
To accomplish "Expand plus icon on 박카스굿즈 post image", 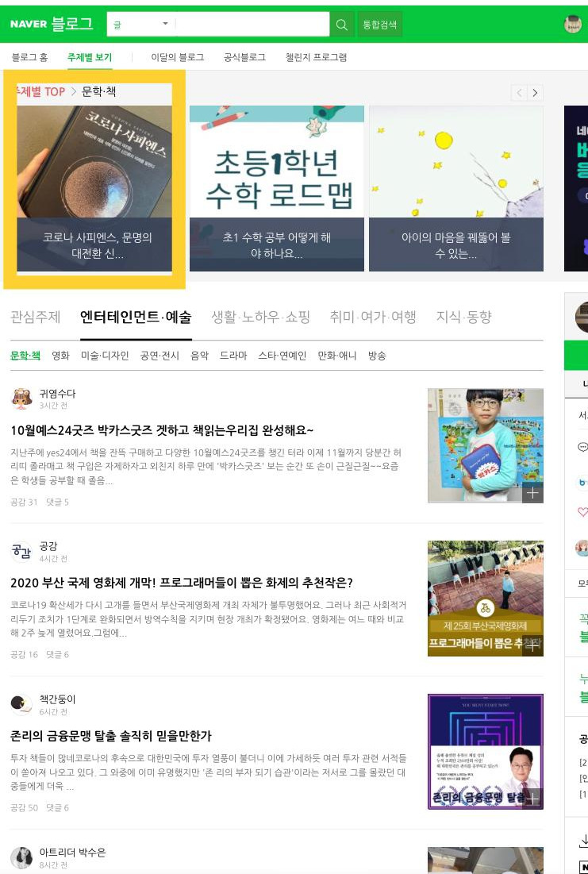I will pyautogui.click(x=532, y=493).
